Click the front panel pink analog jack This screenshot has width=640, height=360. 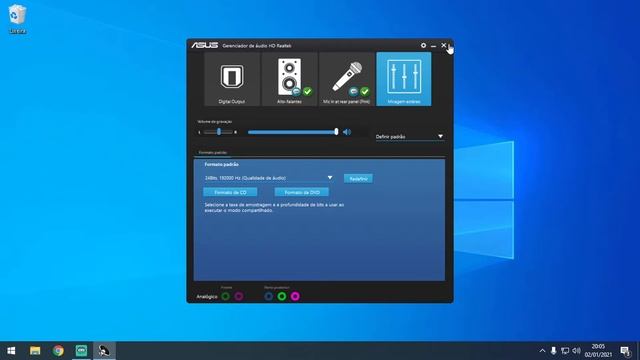coord(239,296)
